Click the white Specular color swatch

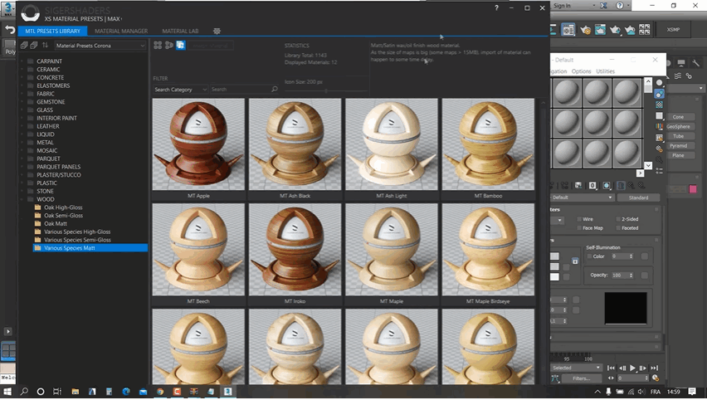tap(555, 277)
